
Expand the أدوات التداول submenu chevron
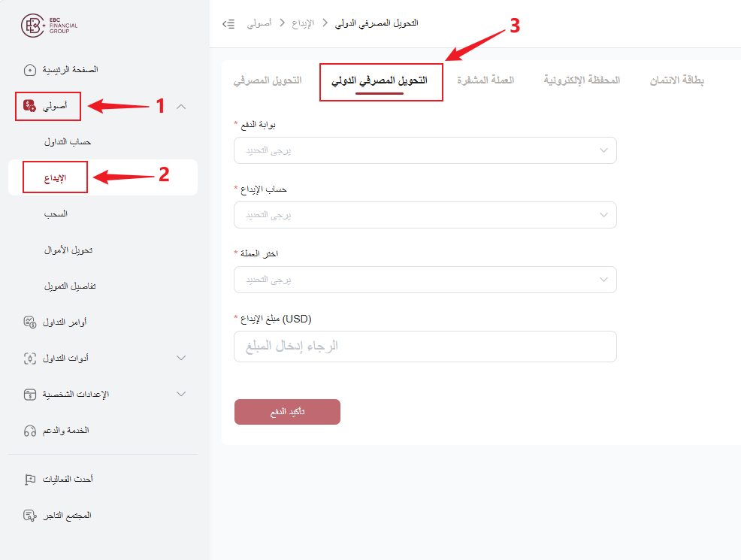click(181, 359)
